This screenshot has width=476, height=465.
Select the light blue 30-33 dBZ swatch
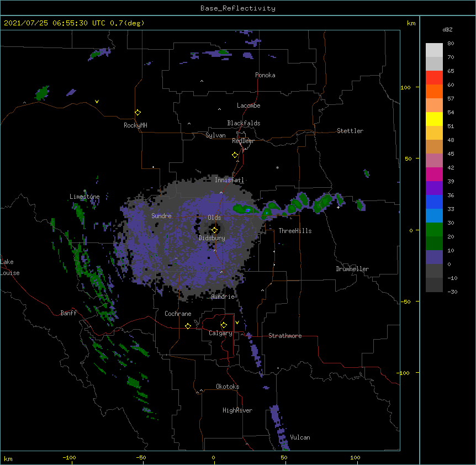[434, 216]
